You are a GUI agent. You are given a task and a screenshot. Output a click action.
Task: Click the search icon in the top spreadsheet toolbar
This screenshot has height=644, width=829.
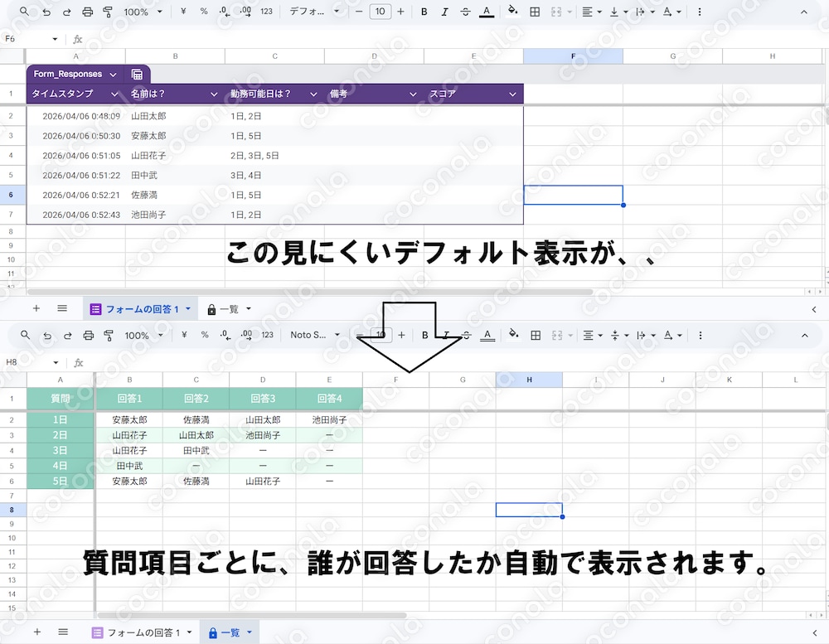24,11
